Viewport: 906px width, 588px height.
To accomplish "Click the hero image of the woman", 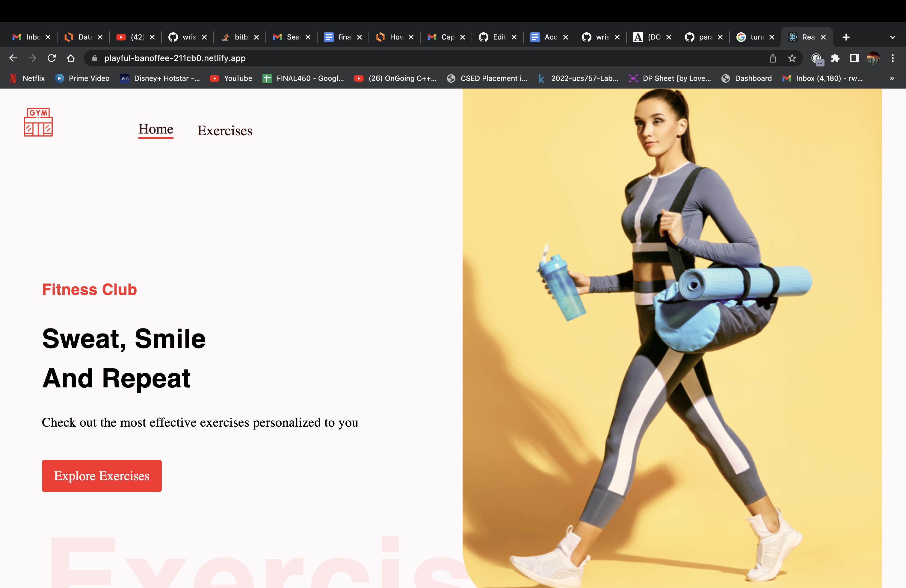I will pos(672,338).
